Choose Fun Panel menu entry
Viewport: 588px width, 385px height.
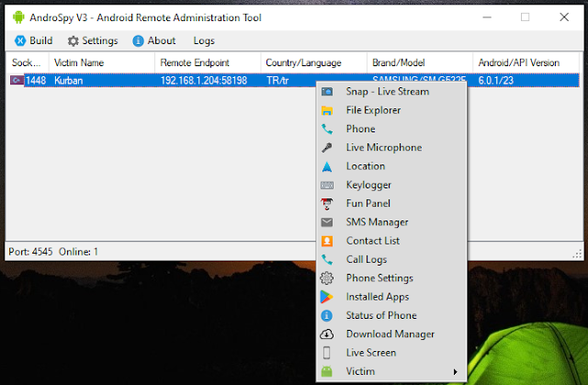(391, 204)
